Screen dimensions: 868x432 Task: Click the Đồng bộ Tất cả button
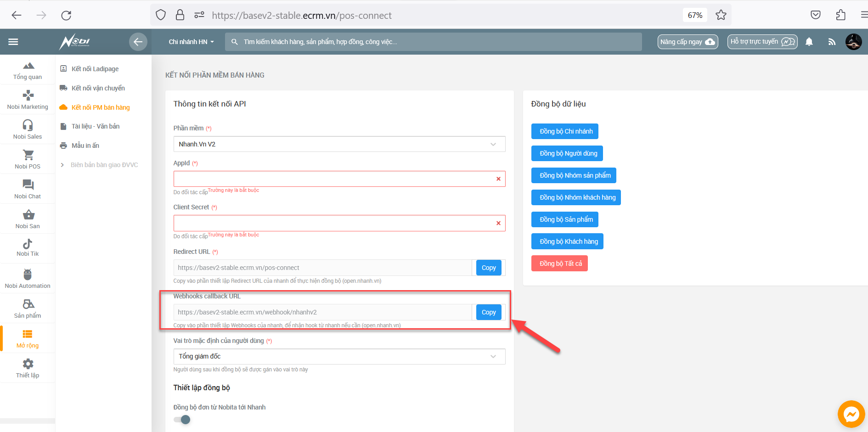tap(560, 264)
